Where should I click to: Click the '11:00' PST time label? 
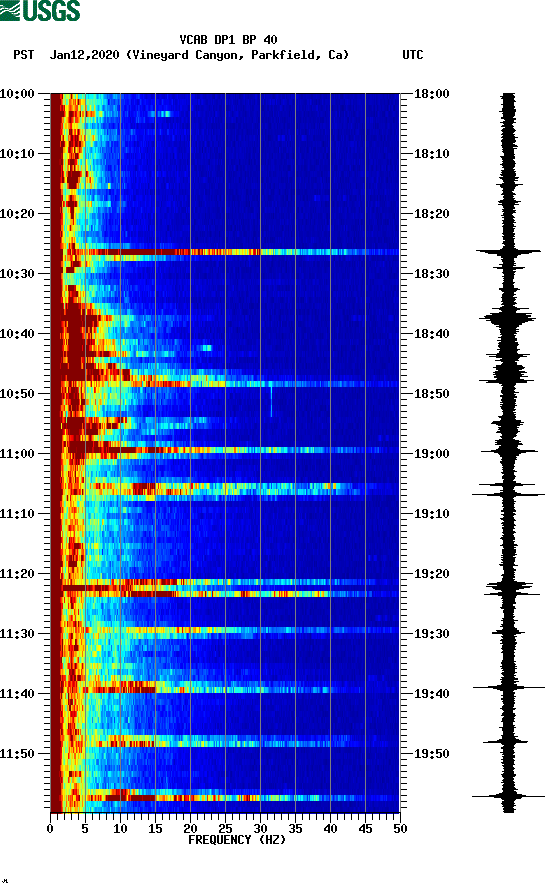17,454
